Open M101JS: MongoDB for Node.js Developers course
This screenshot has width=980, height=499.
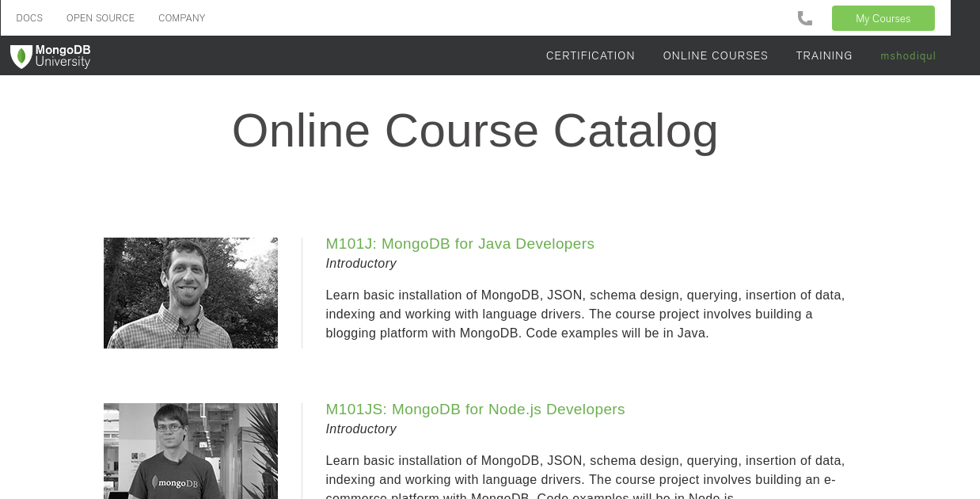pyautogui.click(x=475, y=409)
